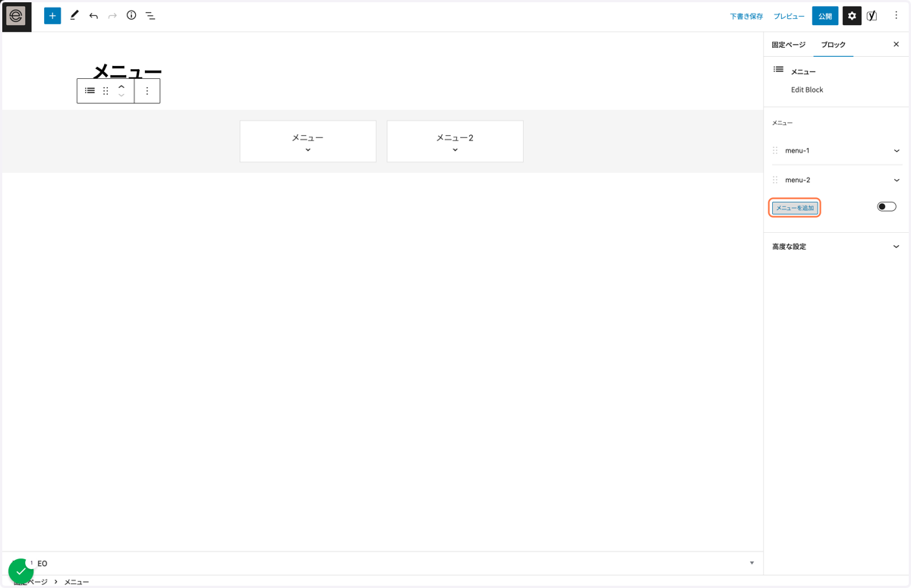Click the Edit Block text
The width and height of the screenshot is (911, 588).
point(807,90)
